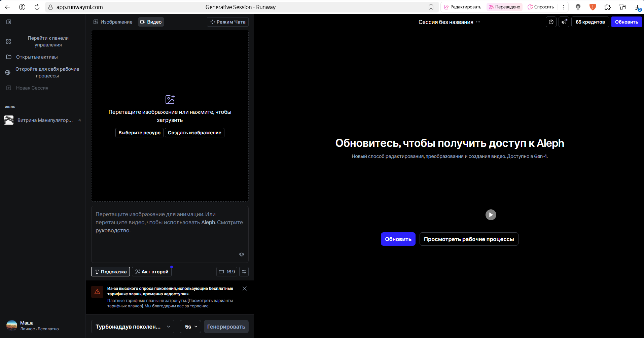Open the feedback chat bubble icon
The width and height of the screenshot is (644, 338).
coord(551,22)
